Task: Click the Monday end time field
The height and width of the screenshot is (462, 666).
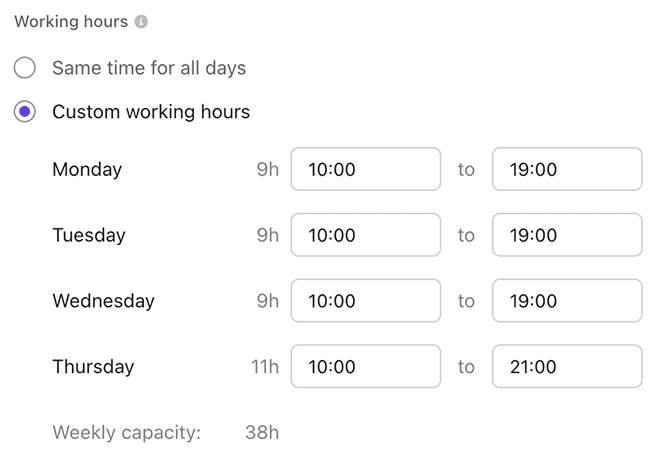Action: (566, 169)
